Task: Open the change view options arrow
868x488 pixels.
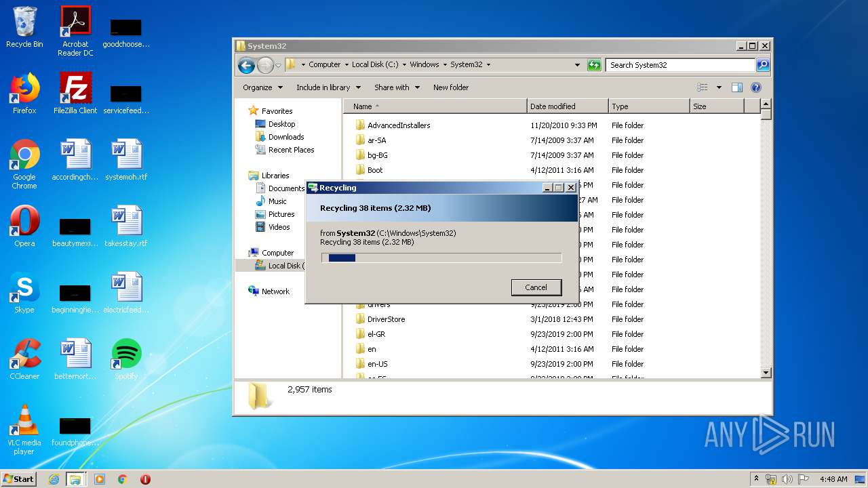Action: coord(719,87)
